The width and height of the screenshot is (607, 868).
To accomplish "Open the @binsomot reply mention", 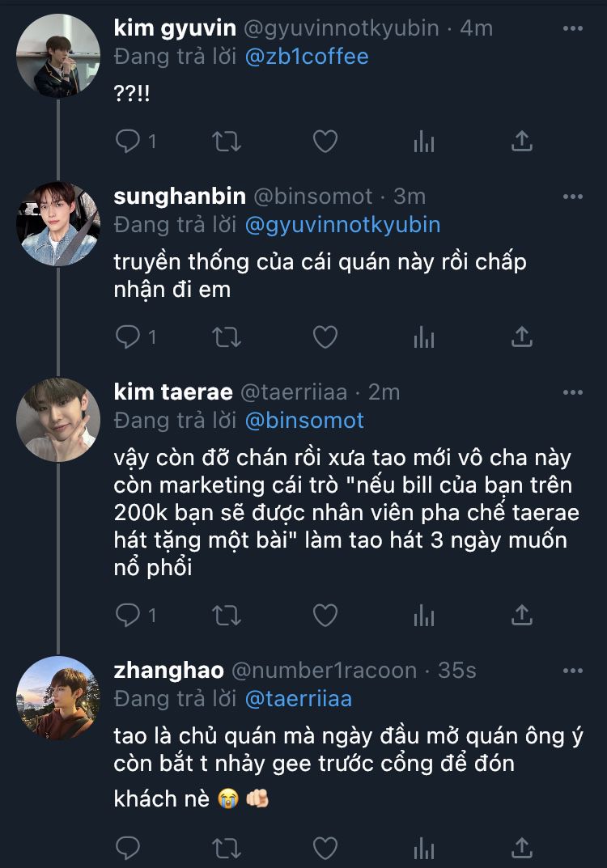I will [303, 421].
